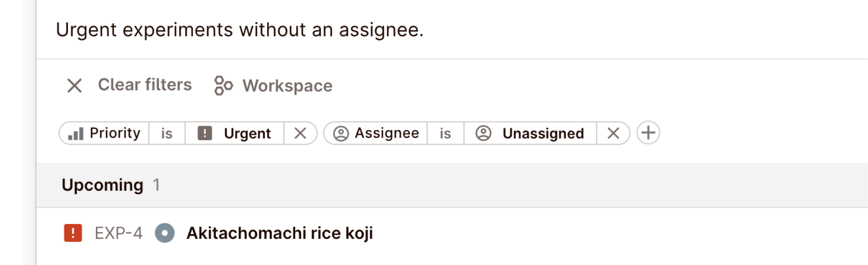
Task: Remove the Assignee is Unassigned filter
Action: tap(613, 133)
